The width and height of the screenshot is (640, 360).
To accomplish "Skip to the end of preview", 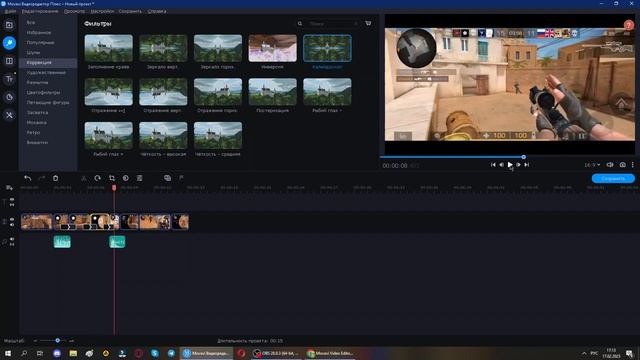I will (527, 165).
